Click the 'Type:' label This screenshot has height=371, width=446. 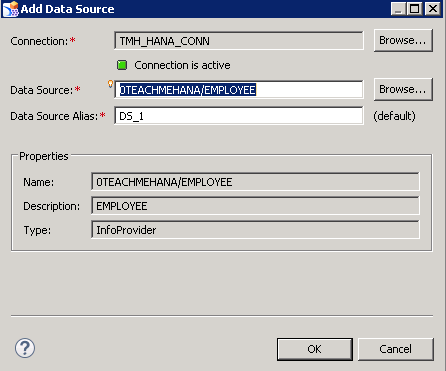click(x=37, y=230)
